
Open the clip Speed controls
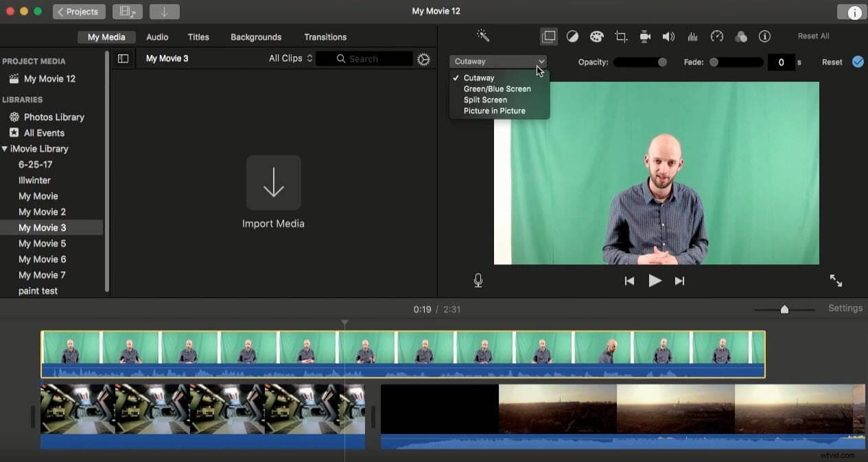(716, 36)
